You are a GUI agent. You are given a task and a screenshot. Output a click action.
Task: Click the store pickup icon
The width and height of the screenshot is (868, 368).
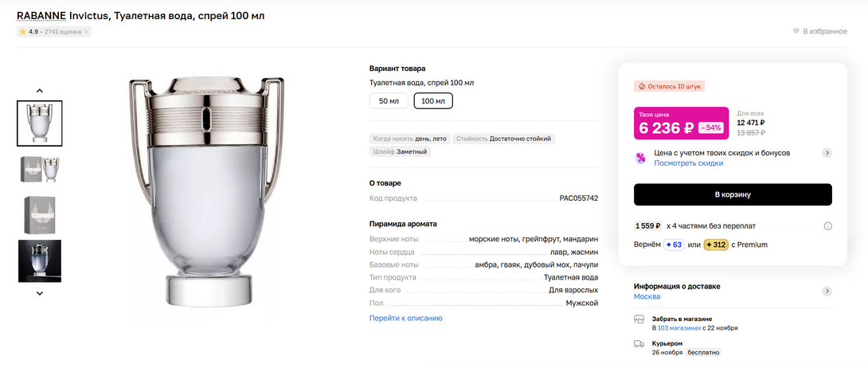point(639,319)
